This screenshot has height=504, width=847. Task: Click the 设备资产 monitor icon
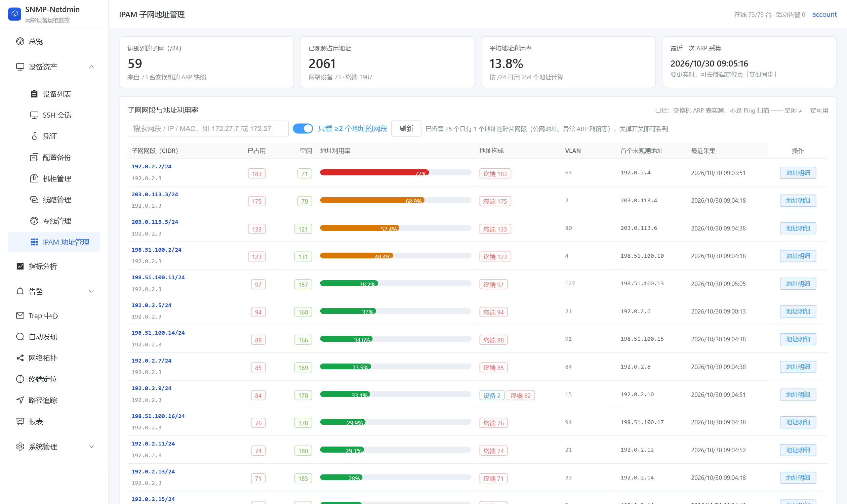coord(20,67)
